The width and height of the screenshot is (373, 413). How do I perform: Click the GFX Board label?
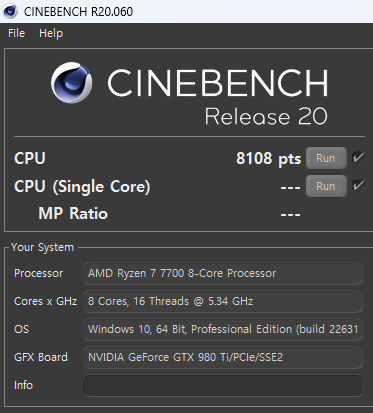pyautogui.click(x=41, y=357)
